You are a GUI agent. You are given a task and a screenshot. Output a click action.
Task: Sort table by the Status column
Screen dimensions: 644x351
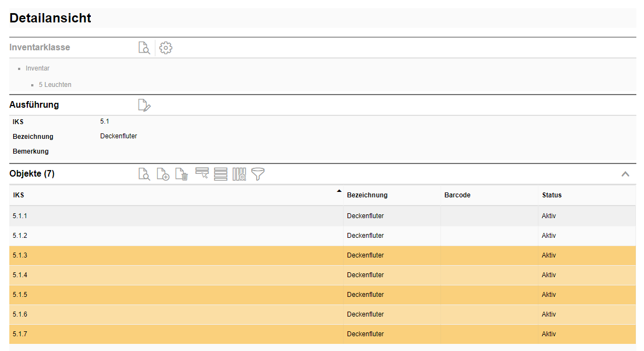tap(552, 195)
